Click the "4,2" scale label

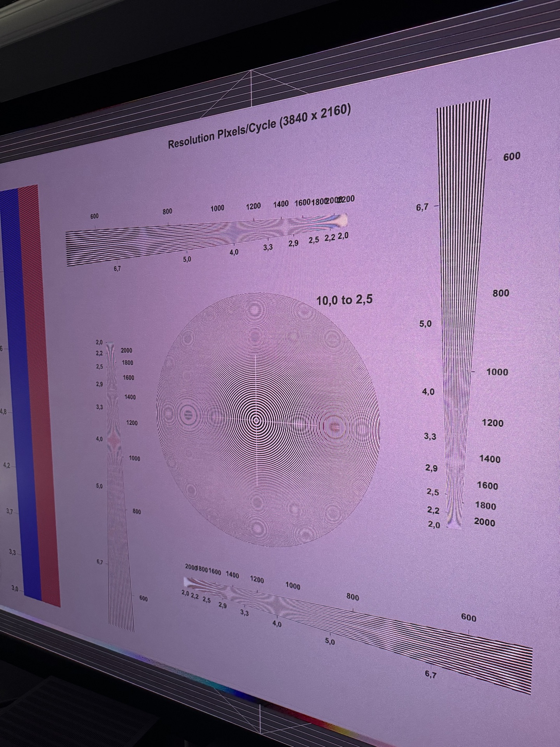[7, 465]
